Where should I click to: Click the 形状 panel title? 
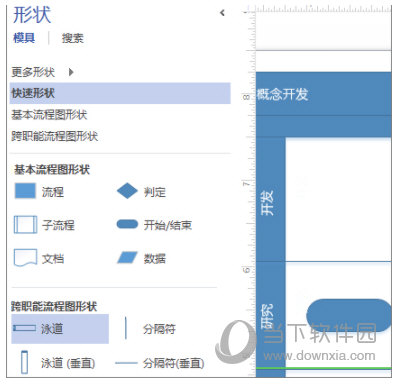[32, 15]
